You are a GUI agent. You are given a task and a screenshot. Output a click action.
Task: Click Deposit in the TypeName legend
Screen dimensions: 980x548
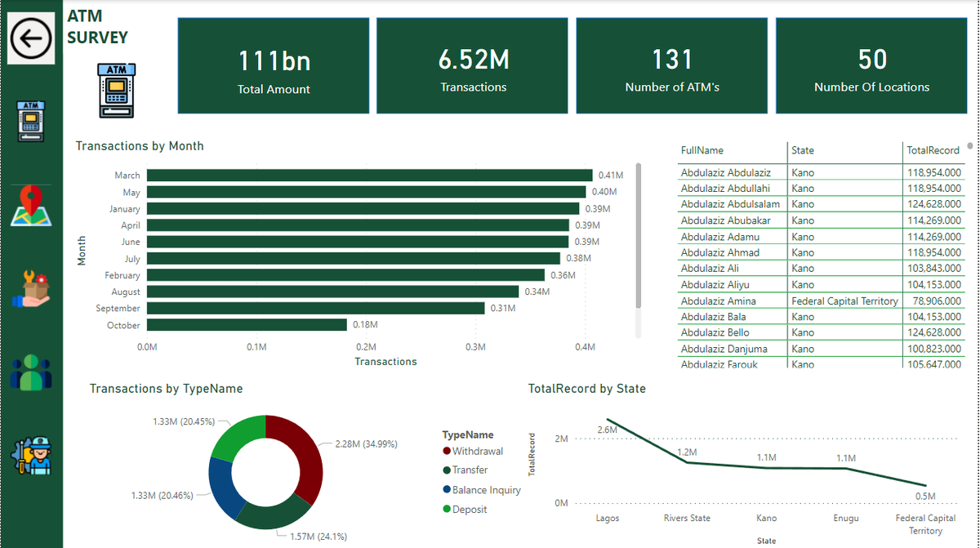coord(465,509)
